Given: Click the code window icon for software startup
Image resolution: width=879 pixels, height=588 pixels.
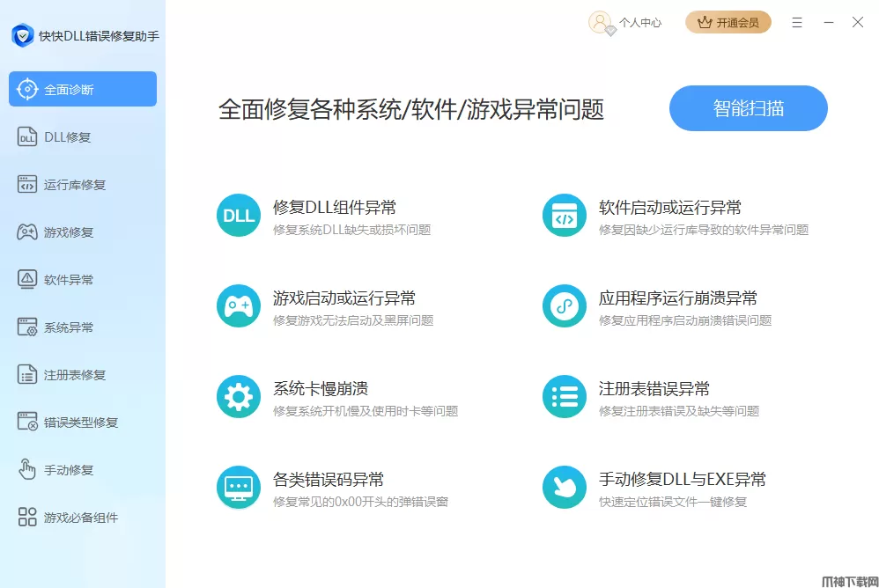Looking at the screenshot, I should click(565, 216).
